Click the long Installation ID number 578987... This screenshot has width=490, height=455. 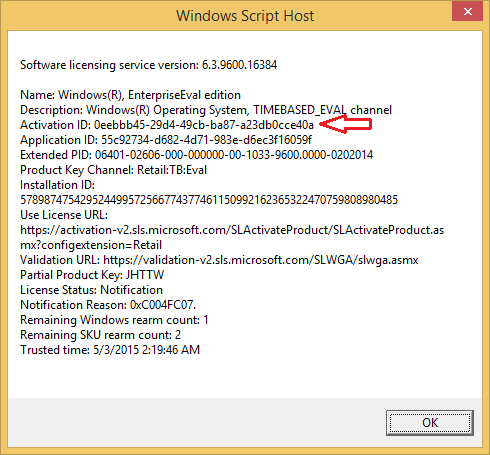[209, 200]
